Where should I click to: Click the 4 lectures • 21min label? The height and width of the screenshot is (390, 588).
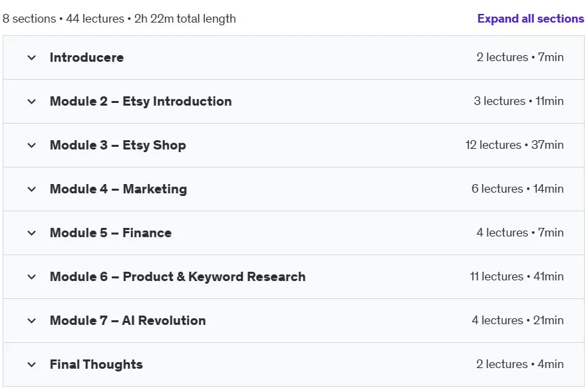[x=517, y=320]
